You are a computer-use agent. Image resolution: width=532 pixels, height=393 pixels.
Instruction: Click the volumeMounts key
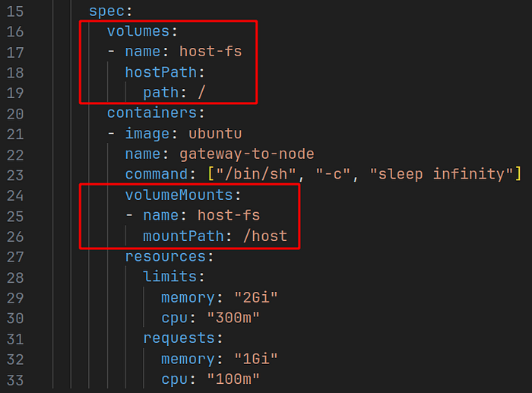pos(179,195)
